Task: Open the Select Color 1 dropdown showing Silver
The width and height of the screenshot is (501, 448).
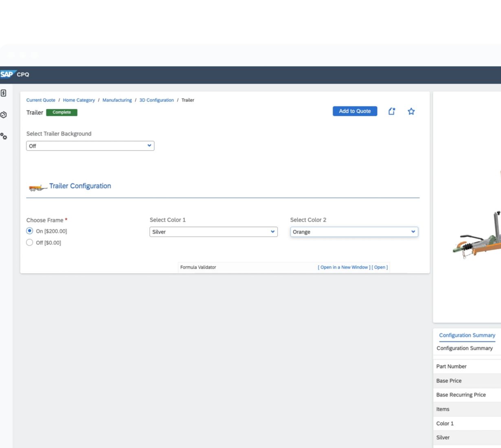Action: tap(213, 232)
